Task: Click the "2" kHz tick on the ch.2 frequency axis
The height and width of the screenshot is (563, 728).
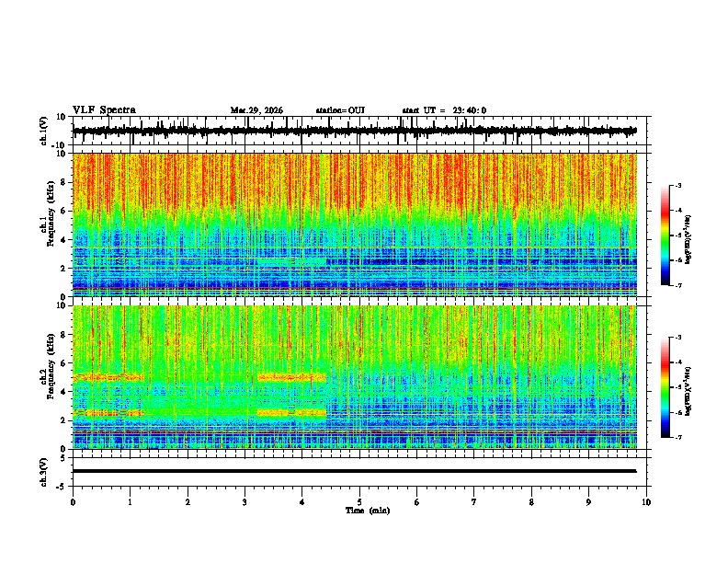Action: [x=64, y=420]
